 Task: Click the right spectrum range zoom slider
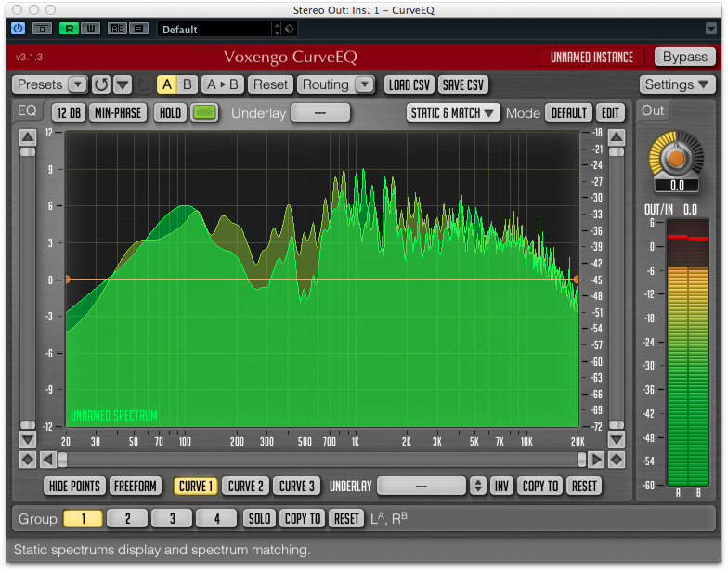(617, 288)
